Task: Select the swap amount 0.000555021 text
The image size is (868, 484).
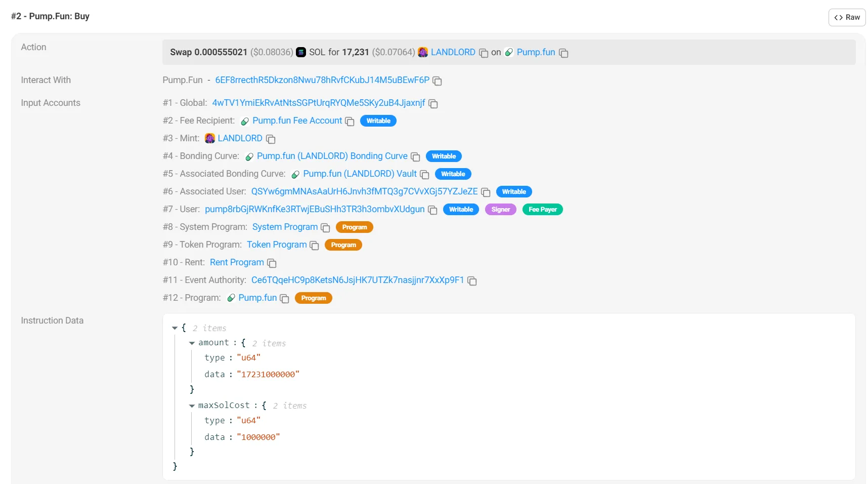Action: click(x=221, y=52)
